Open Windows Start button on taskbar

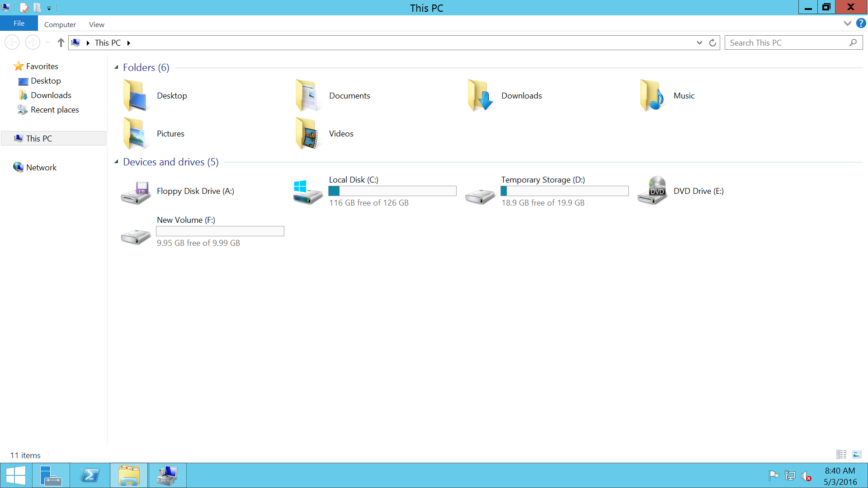16,475
